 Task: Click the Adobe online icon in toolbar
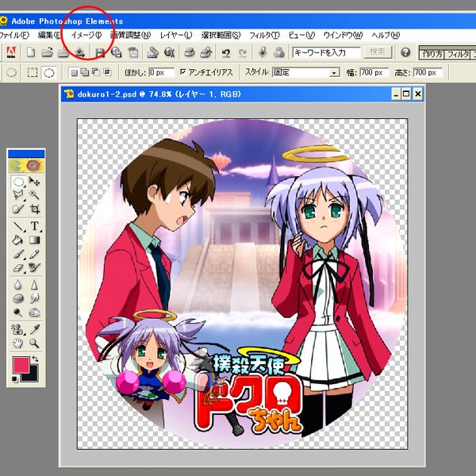[11, 52]
